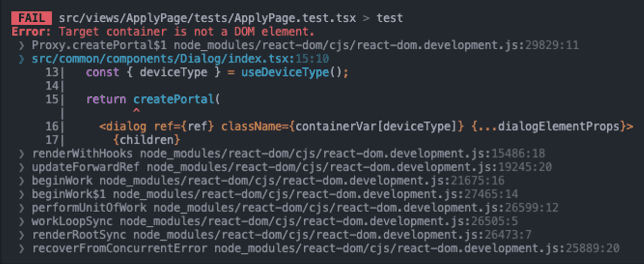Expand the Proxy.createPortal$1 stack frame chevron

[x=22, y=45]
